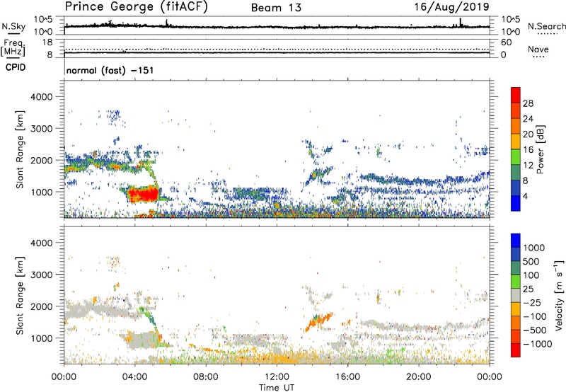
Task: Click the 'Beam 13' label
Action: pyautogui.click(x=276, y=8)
